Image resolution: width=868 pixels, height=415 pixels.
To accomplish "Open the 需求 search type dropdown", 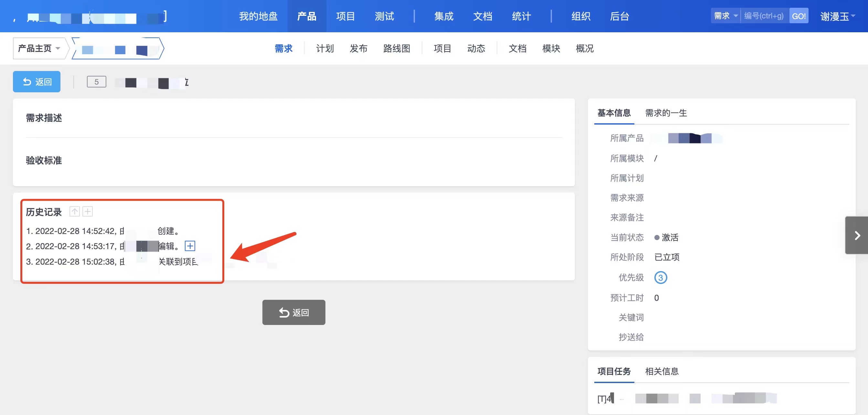I will click(x=726, y=16).
